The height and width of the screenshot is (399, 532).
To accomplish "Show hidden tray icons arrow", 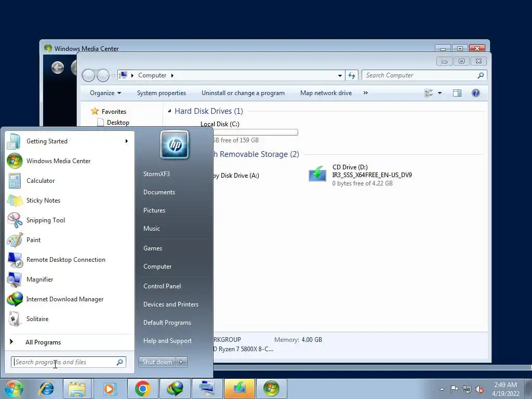I will click(x=442, y=389).
